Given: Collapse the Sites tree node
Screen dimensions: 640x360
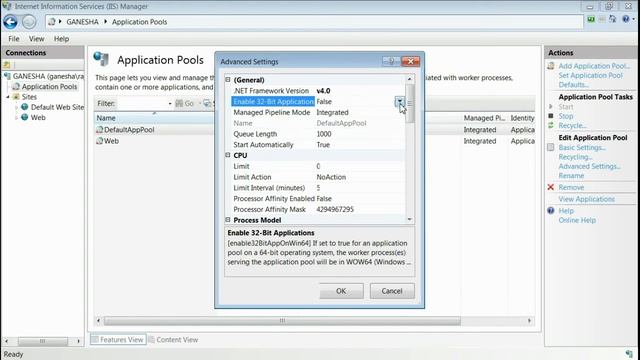Looking at the screenshot, I should [8, 97].
